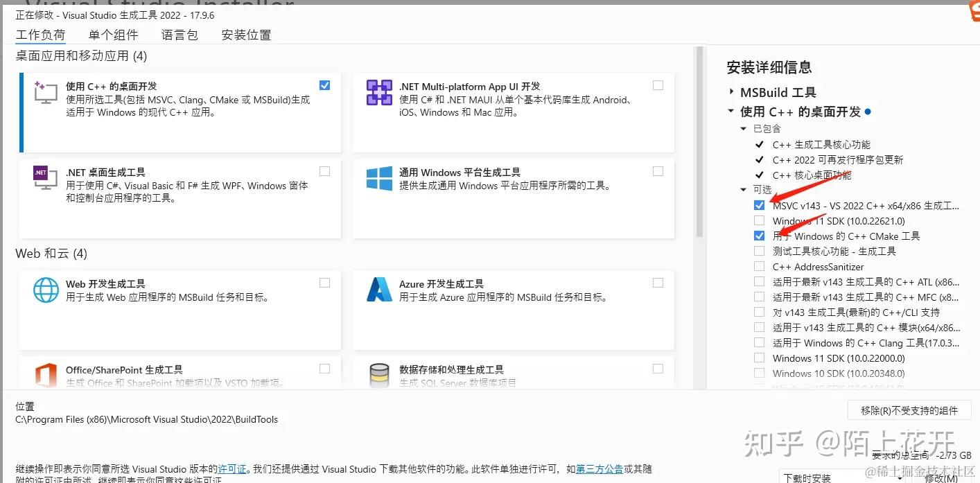Check the .NET Multi-platform App UI 开发 checkbox
This screenshot has width=980, height=483.
point(658,85)
